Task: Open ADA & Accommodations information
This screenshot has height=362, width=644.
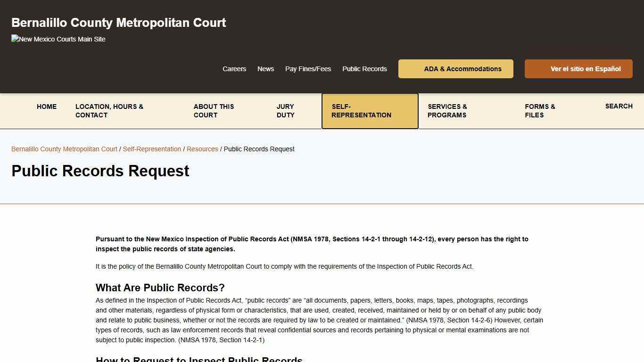Action: (455, 69)
